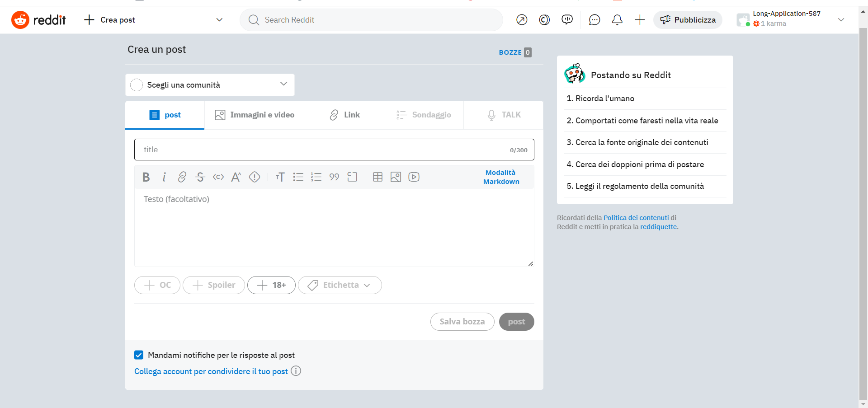
Task: Mark the post as 18+
Action: tap(271, 285)
